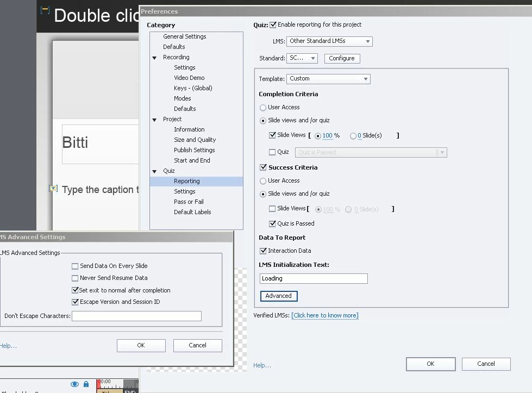Click Don't Escape Characters field

pos(137,316)
